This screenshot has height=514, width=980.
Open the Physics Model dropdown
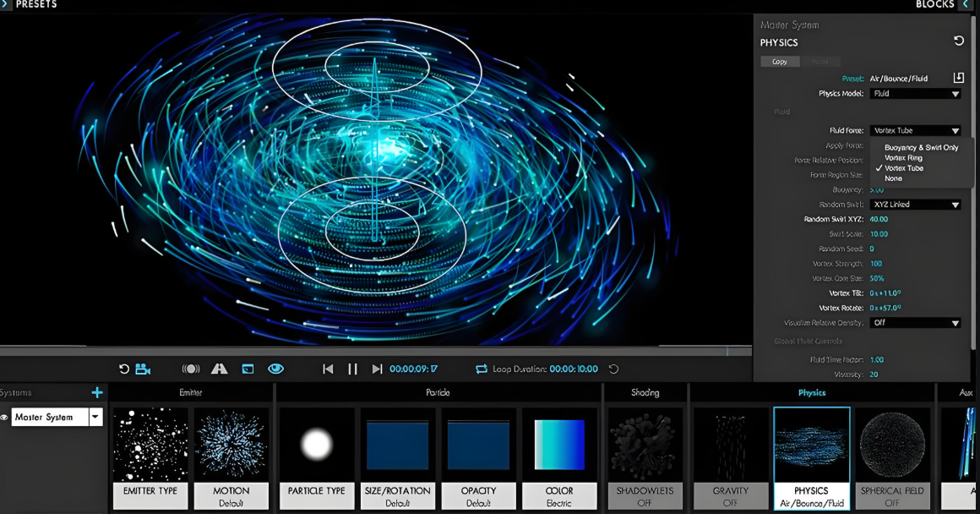pos(915,94)
